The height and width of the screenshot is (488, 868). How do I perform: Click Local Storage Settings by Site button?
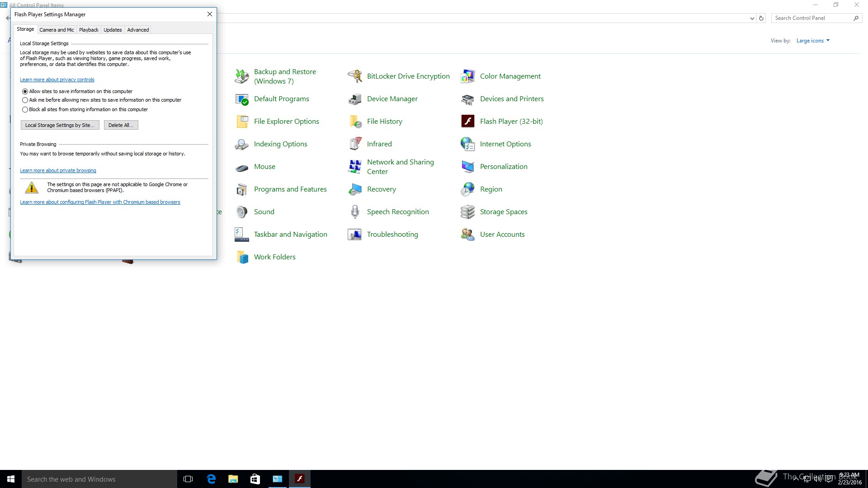point(60,125)
